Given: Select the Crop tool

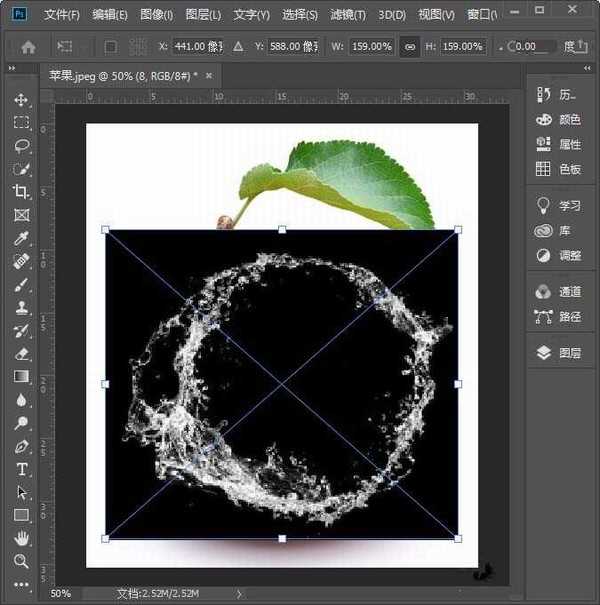Looking at the screenshot, I should coord(21,192).
